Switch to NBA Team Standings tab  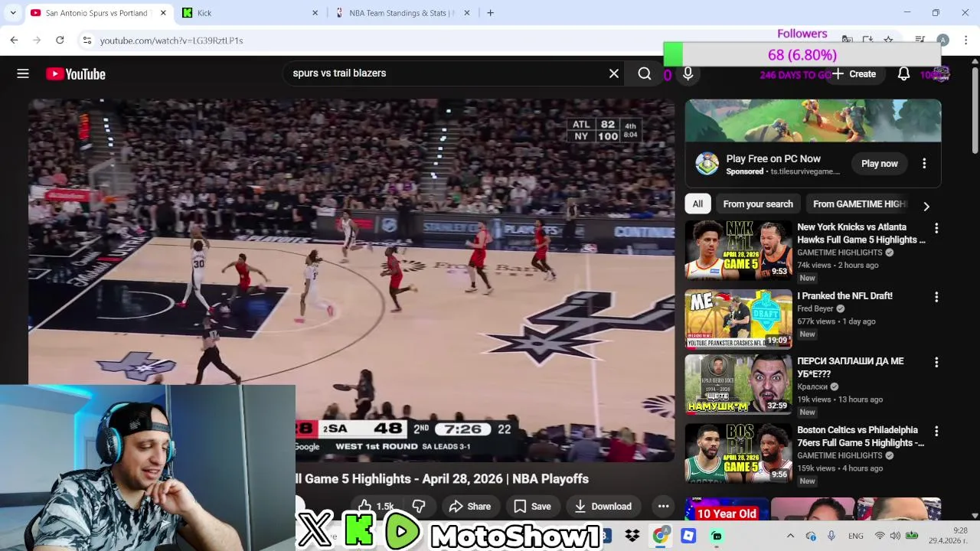click(402, 12)
